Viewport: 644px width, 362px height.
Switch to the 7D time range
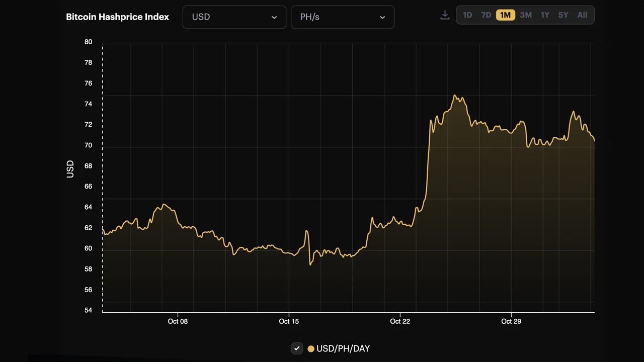click(486, 15)
